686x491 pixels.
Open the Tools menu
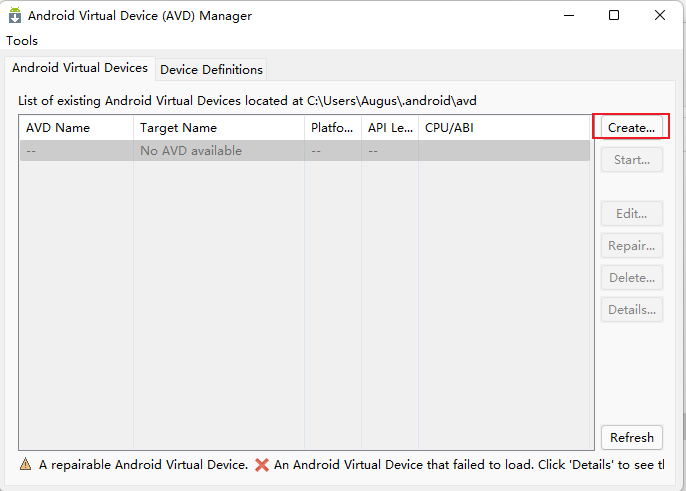point(22,41)
